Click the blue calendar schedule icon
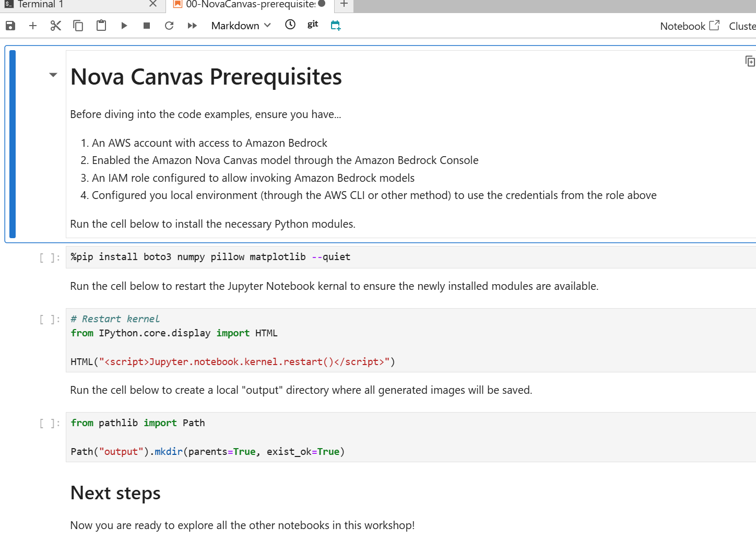 click(x=336, y=25)
